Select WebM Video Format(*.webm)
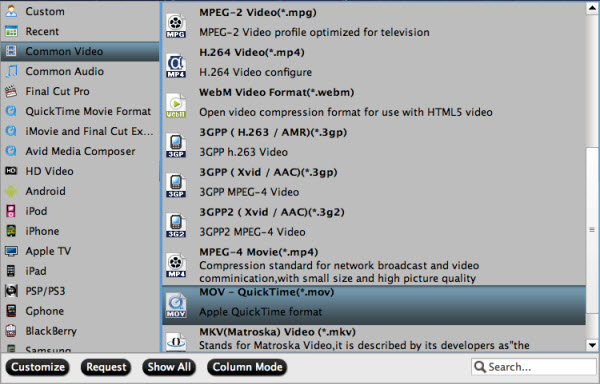The image size is (600, 384). tap(373, 102)
